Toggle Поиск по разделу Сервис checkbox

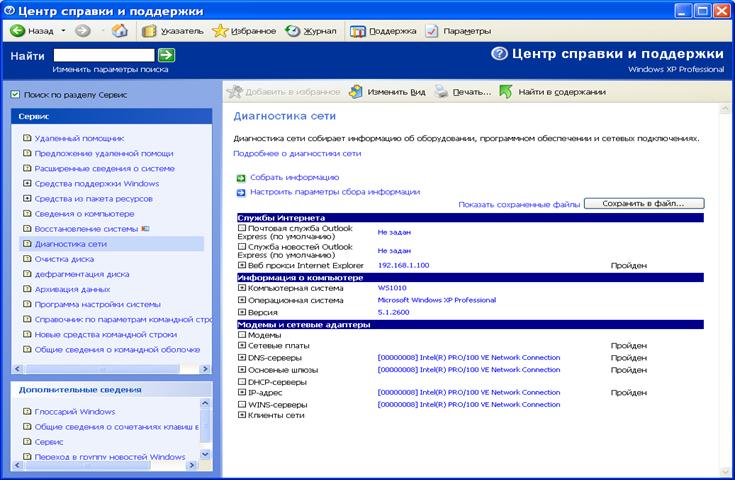(x=14, y=95)
